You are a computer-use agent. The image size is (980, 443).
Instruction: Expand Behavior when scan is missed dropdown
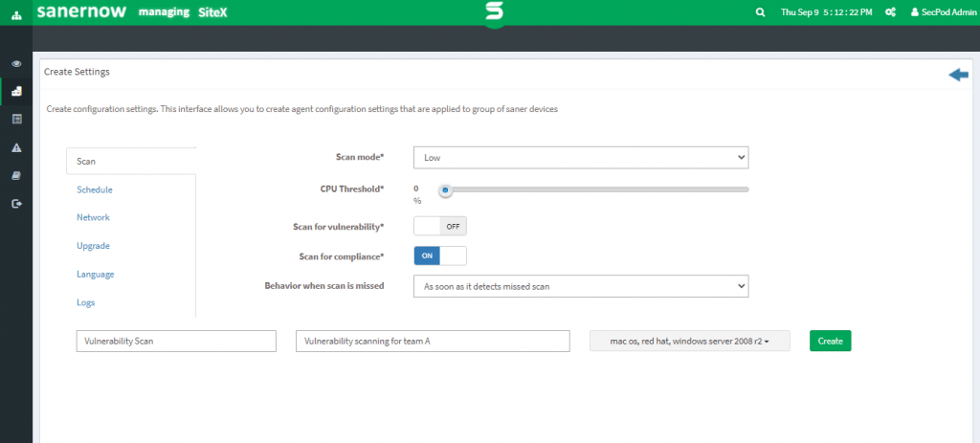pyautogui.click(x=580, y=285)
